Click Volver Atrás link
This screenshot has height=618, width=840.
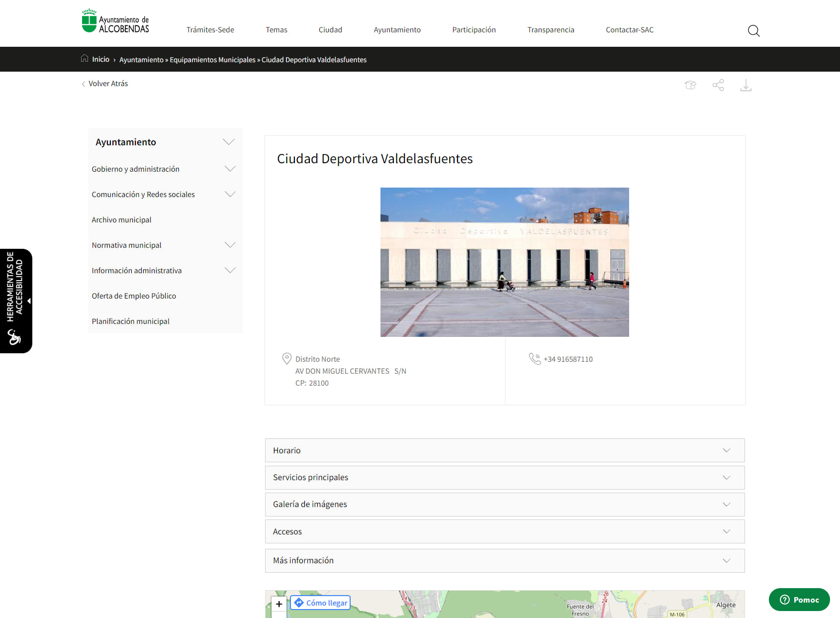point(108,84)
